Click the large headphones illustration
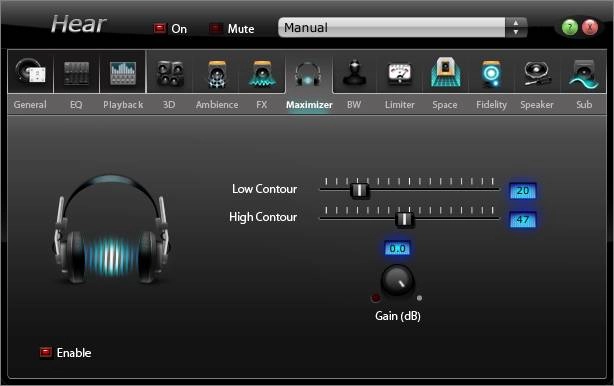The image size is (614, 386). point(112,229)
